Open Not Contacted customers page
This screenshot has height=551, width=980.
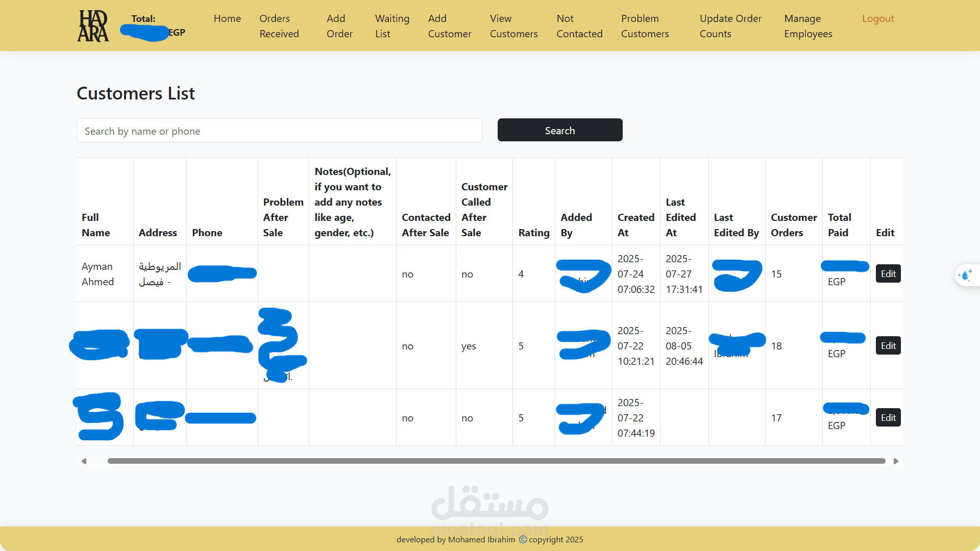click(x=579, y=26)
